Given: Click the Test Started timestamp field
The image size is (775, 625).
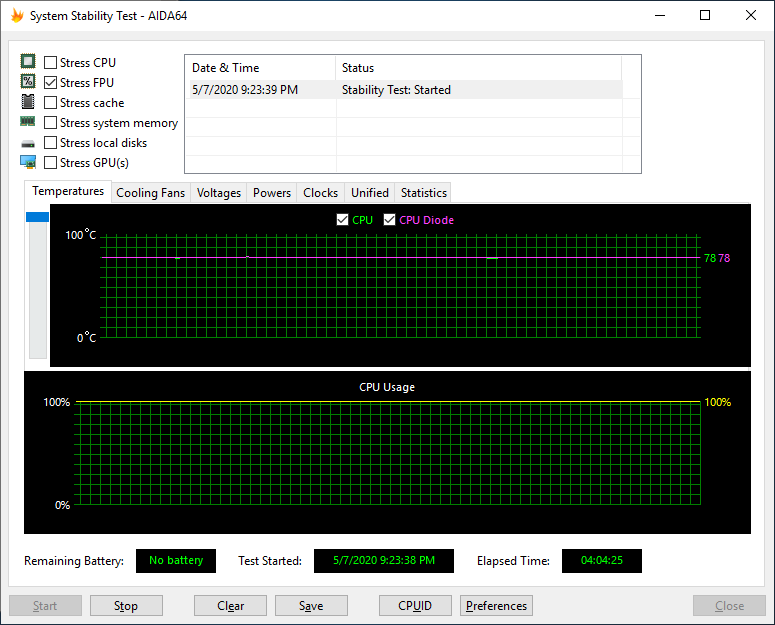Looking at the screenshot, I should (x=384, y=561).
